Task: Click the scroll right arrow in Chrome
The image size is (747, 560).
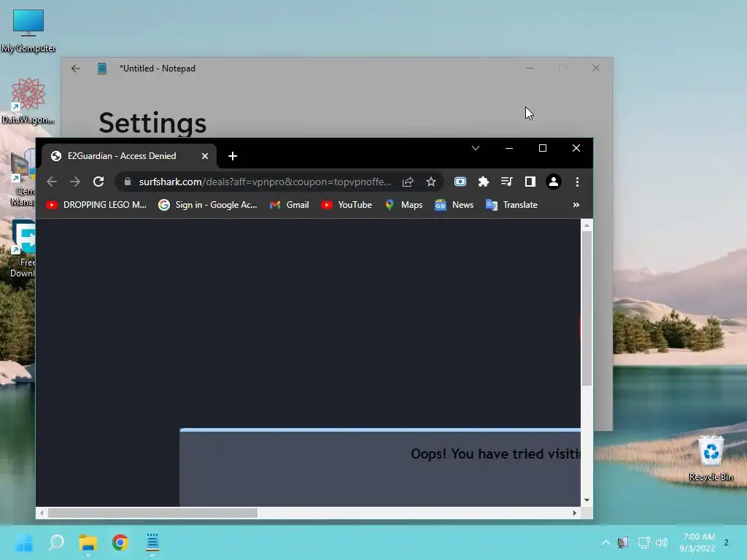Action: point(575,513)
